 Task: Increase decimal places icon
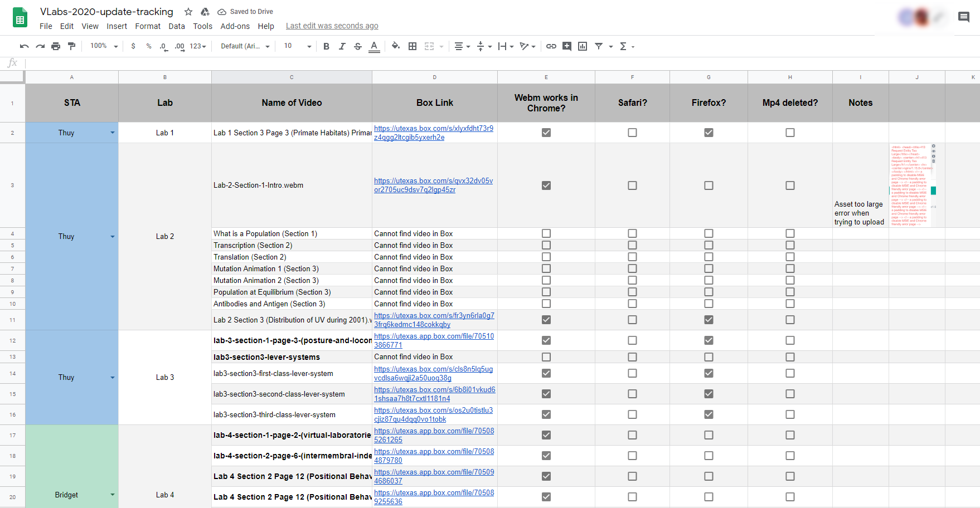coord(179,46)
